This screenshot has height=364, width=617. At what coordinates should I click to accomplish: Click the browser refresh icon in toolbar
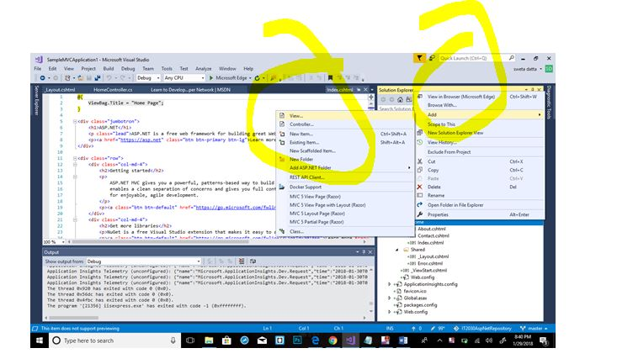258,78
